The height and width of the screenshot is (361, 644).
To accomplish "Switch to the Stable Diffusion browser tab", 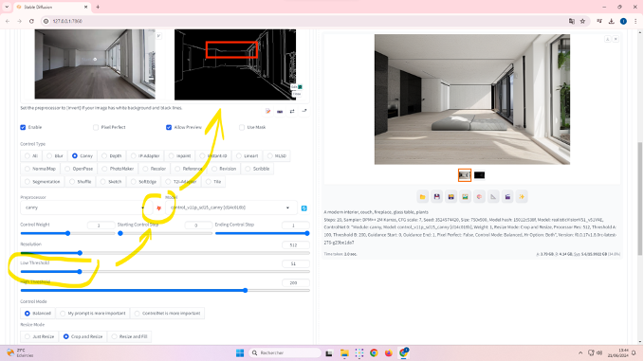I will pyautogui.click(x=52, y=7).
